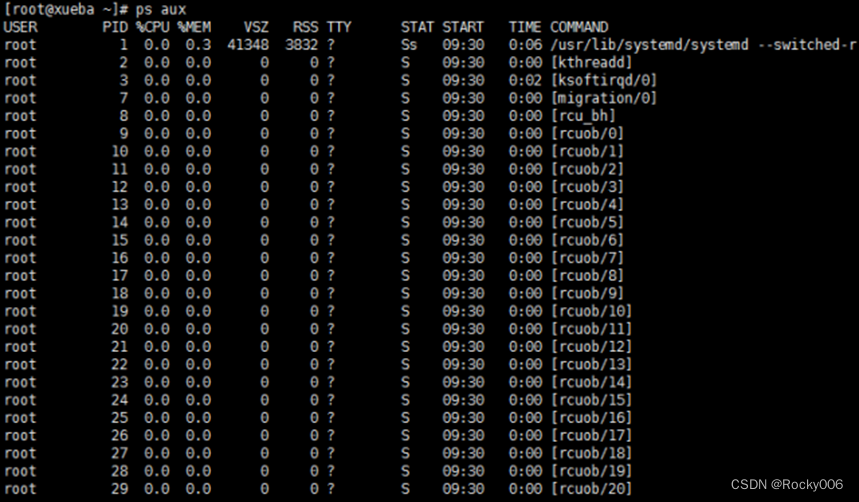The height and width of the screenshot is (502, 859).
Task: Select the VSZ column header
Action: pos(256,27)
